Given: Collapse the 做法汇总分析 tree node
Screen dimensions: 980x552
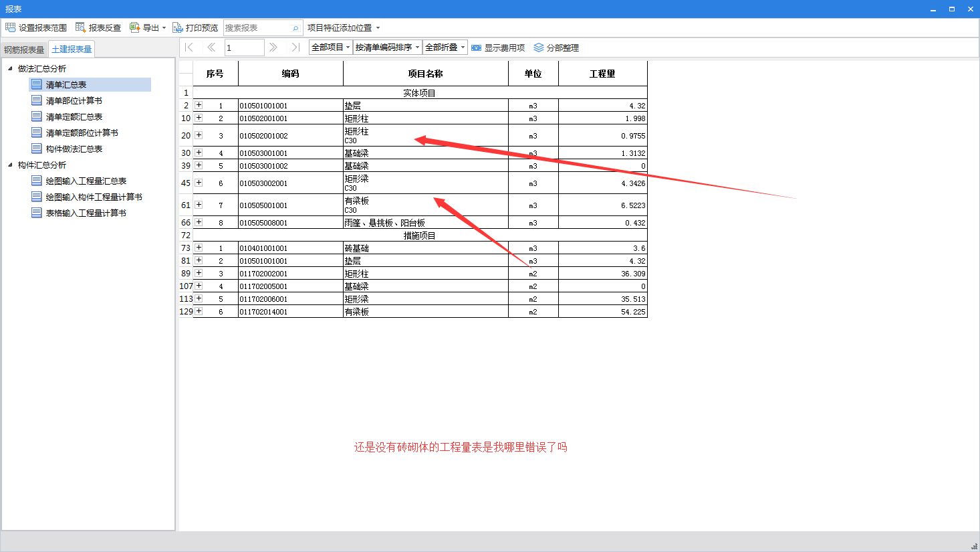Looking at the screenshot, I should click(10, 68).
